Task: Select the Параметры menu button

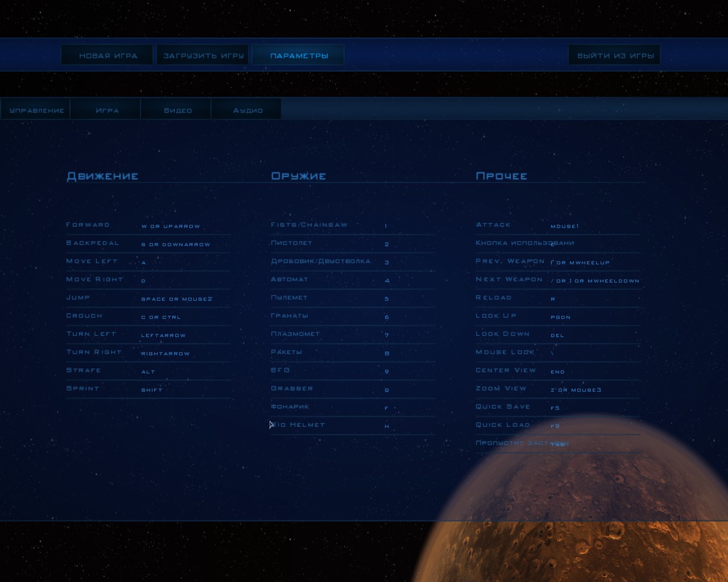Action: tap(299, 55)
